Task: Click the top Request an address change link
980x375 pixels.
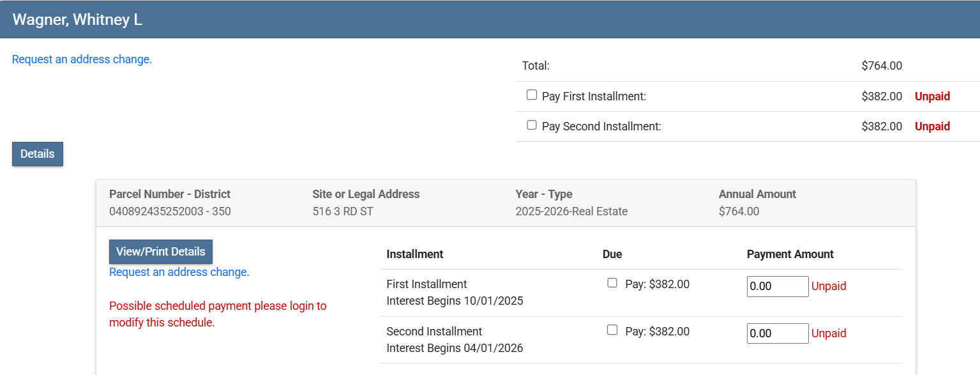Action: pyautogui.click(x=82, y=59)
